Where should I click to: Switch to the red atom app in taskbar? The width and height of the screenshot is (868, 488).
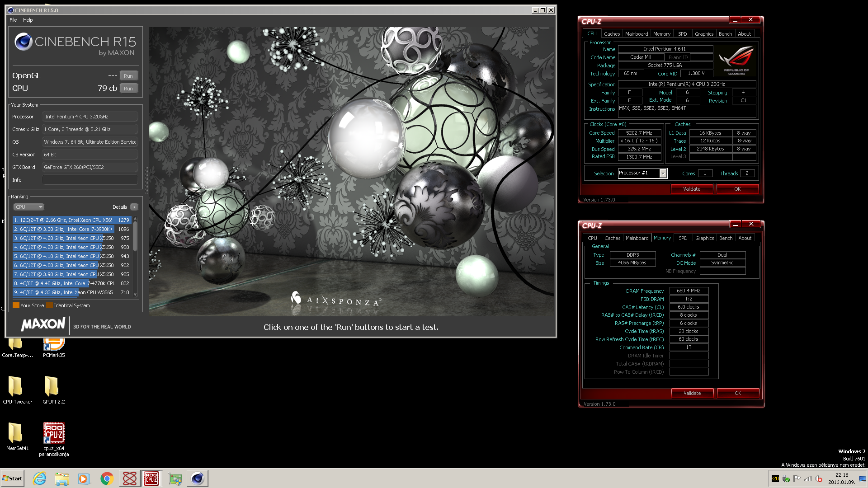[129, 479]
